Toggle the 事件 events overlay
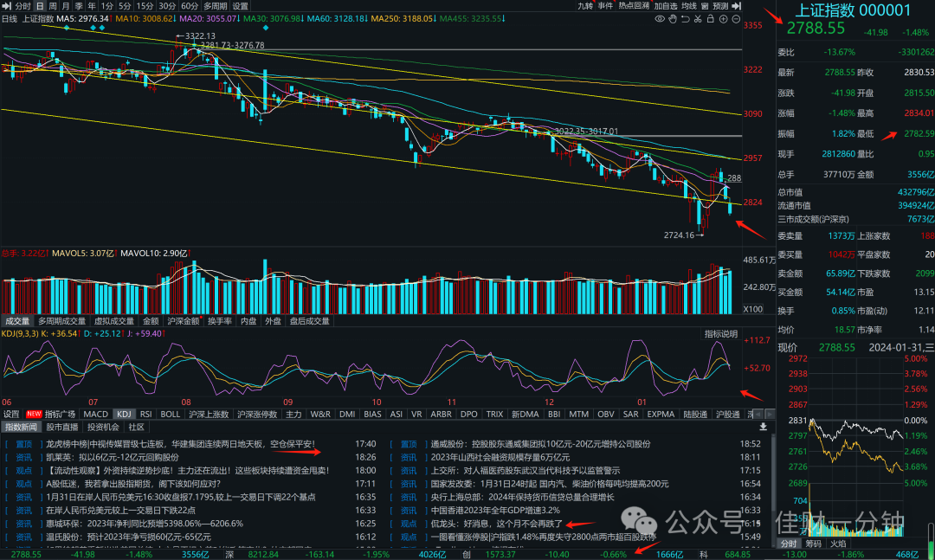935x560 pixels. [x=605, y=6]
